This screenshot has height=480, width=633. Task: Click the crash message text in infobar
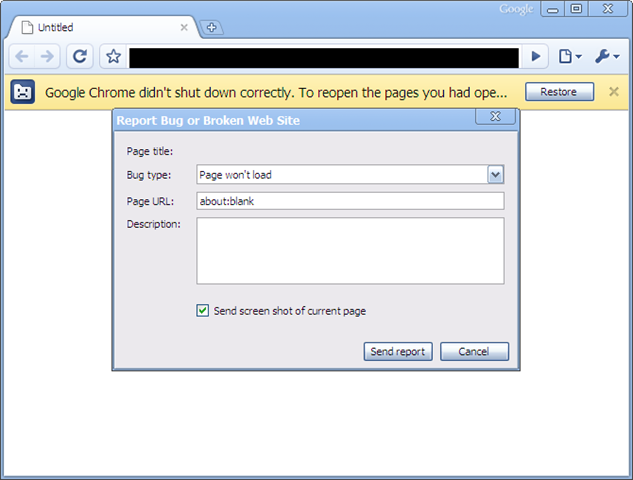click(x=276, y=93)
